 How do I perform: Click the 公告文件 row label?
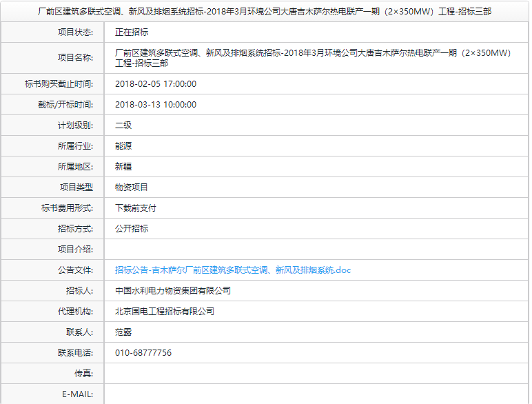coord(75,270)
